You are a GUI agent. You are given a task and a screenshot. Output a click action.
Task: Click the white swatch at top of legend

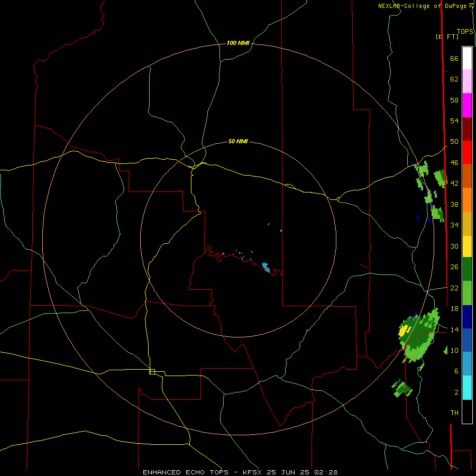467,58
